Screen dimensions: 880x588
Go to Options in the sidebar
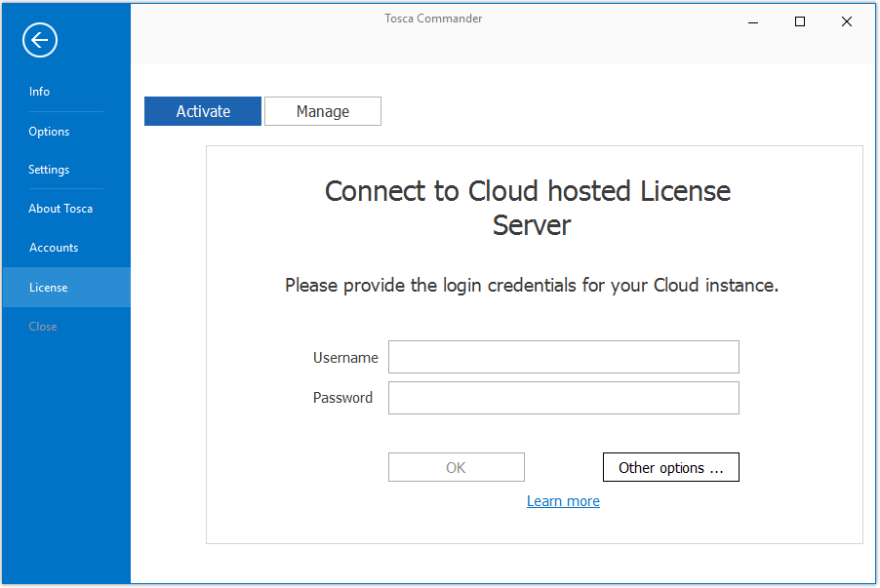tap(49, 132)
